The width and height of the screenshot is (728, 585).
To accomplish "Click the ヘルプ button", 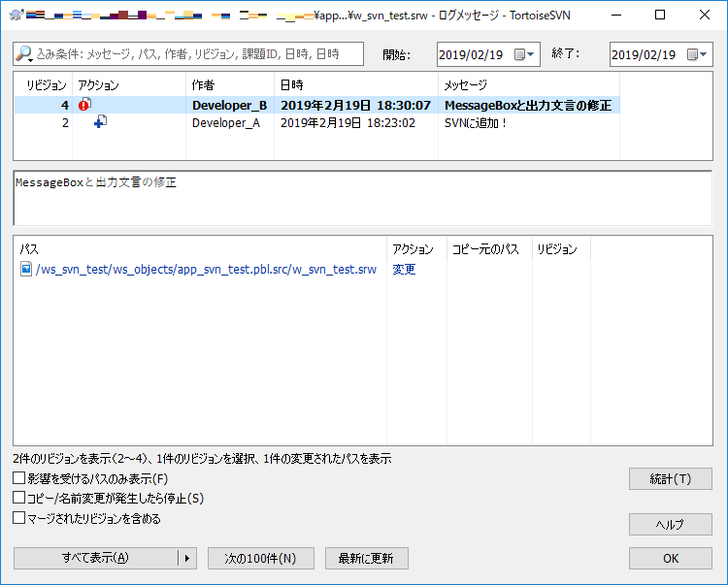I will [x=671, y=524].
